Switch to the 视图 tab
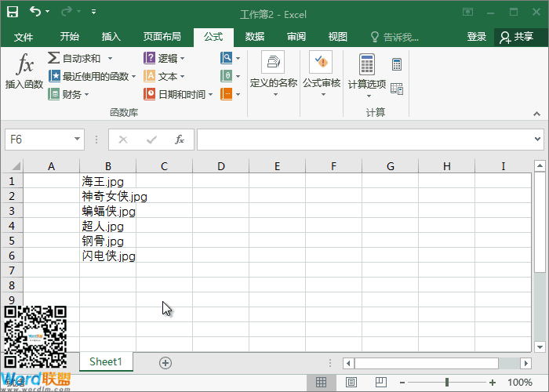The image size is (549, 392). coord(337,37)
